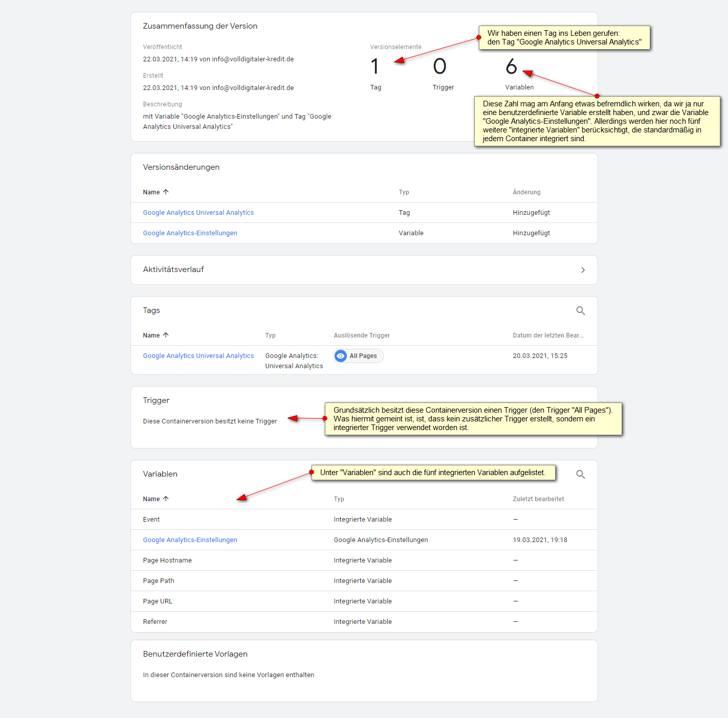
Task: Click the Auslösende Trigger column header
Action: pos(362,335)
